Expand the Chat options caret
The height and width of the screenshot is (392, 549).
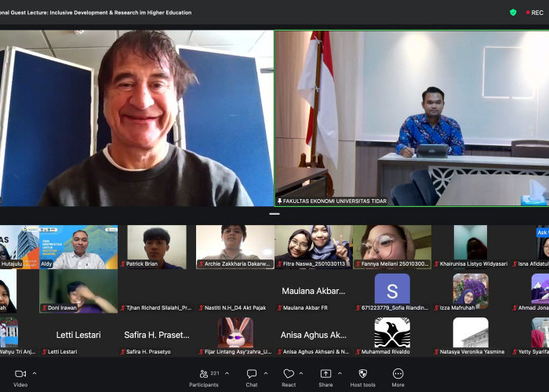coord(265,373)
